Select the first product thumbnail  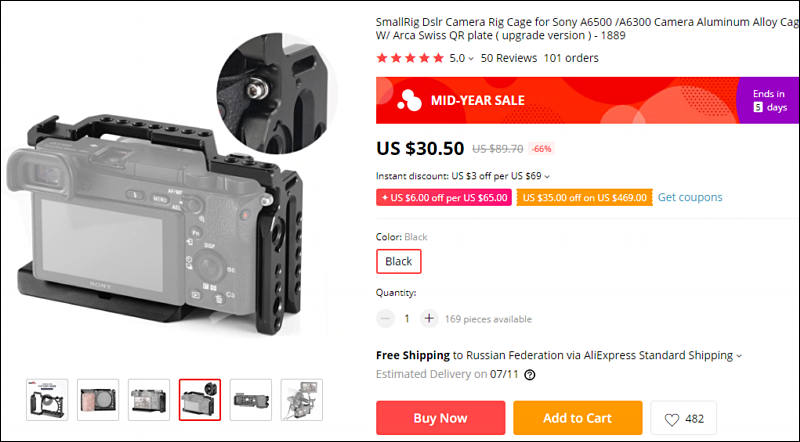tap(47, 400)
